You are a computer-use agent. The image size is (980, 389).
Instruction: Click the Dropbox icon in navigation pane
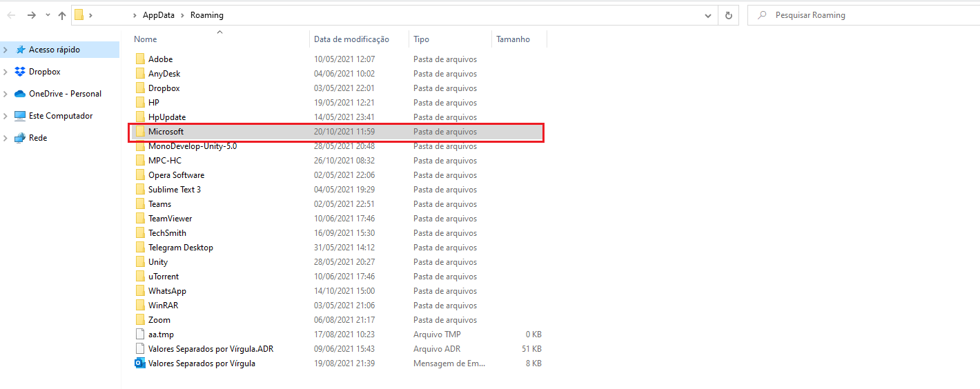(19, 72)
